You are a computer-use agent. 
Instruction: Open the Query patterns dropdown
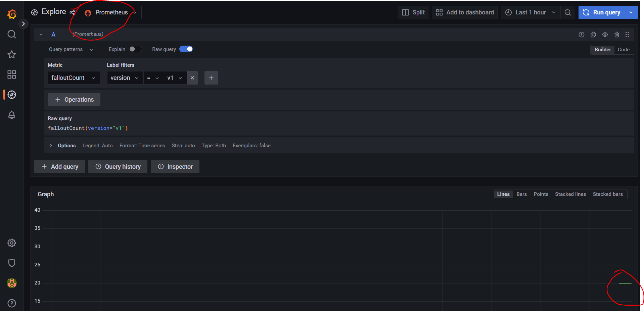pos(71,49)
